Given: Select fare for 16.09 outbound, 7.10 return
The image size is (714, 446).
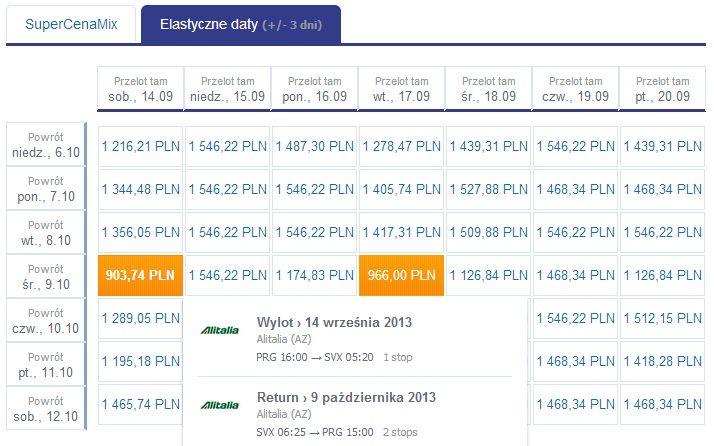Looking at the screenshot, I should pyautogui.click(x=314, y=189).
